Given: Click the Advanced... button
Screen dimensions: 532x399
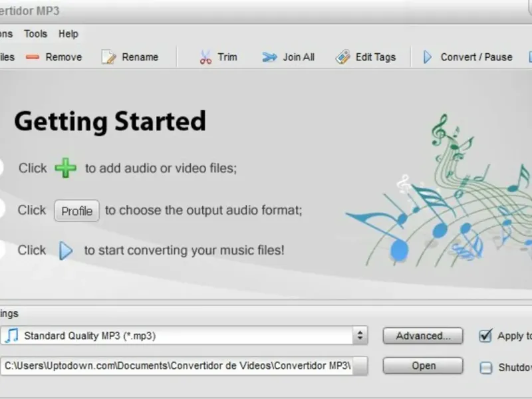Looking at the screenshot, I should point(423,336).
